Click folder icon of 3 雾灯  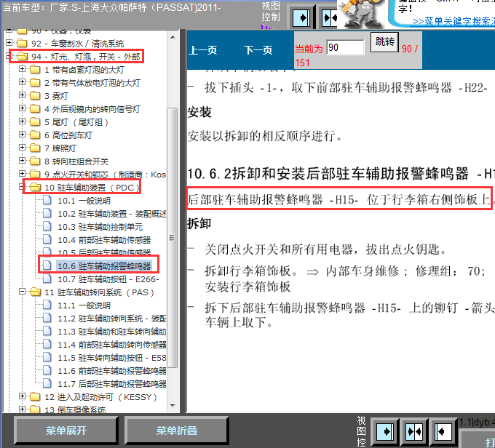(x=35, y=95)
